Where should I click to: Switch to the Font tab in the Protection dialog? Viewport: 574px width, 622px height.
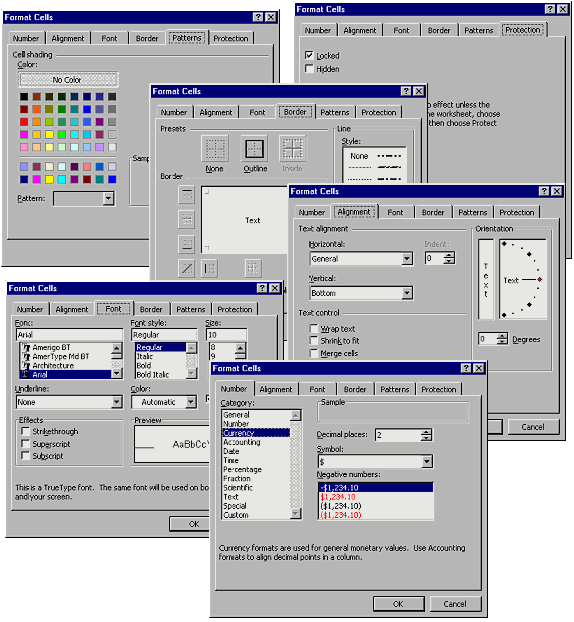(401, 31)
